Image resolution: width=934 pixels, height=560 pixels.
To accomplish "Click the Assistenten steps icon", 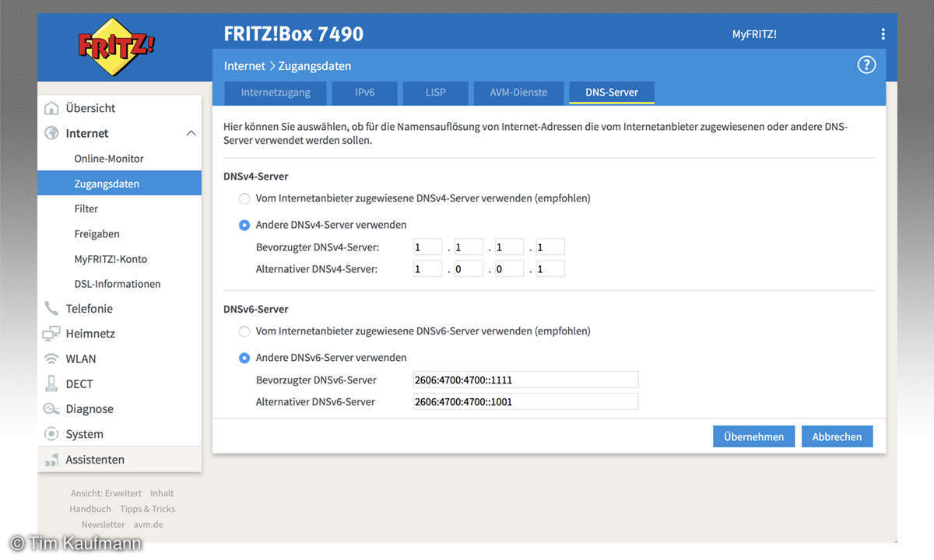I will pyautogui.click(x=51, y=460).
